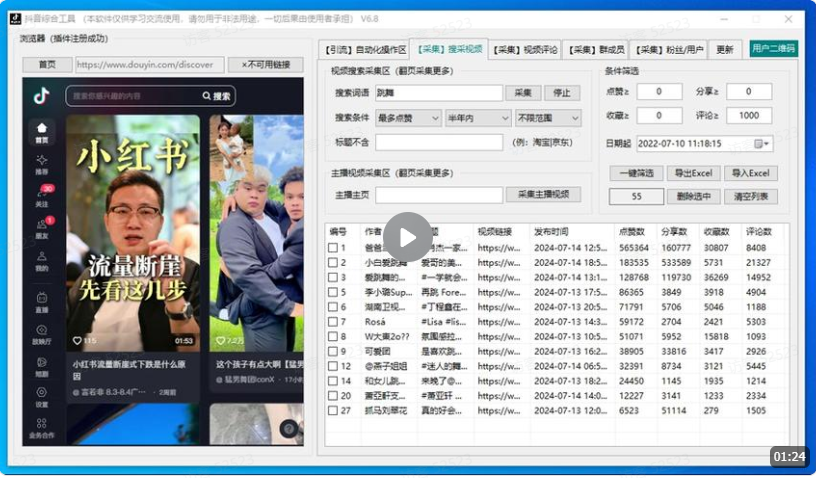Click the 导出Excel button
This screenshot has width=816, height=478.
pyautogui.click(x=692, y=174)
